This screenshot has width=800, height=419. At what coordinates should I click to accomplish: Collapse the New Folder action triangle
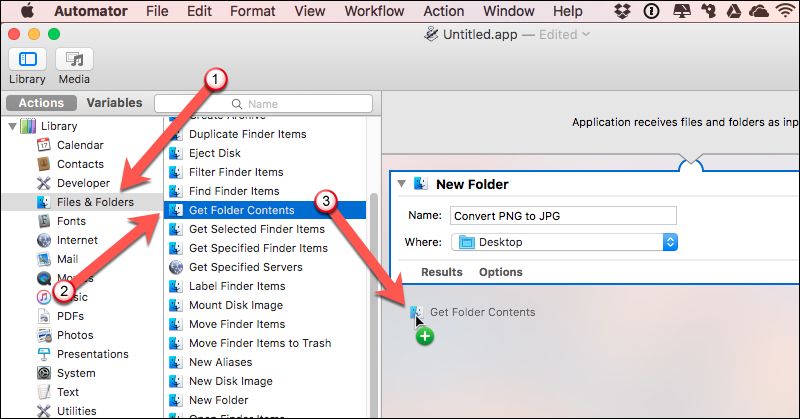coord(402,184)
